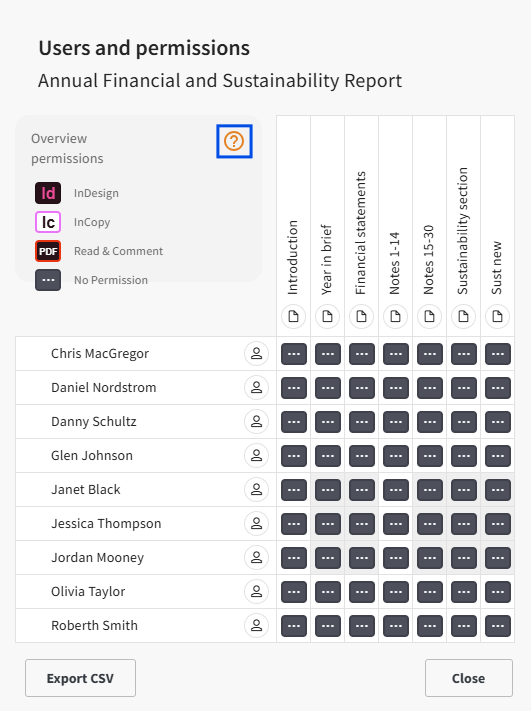Change Danny Schultz's Year in brief permission
This screenshot has height=711, width=531.
[328, 422]
